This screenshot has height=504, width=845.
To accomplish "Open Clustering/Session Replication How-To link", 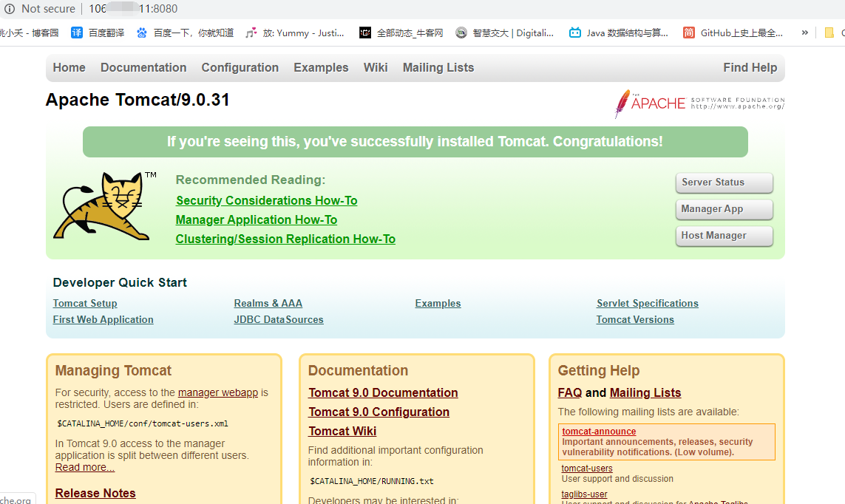I will tap(285, 239).
